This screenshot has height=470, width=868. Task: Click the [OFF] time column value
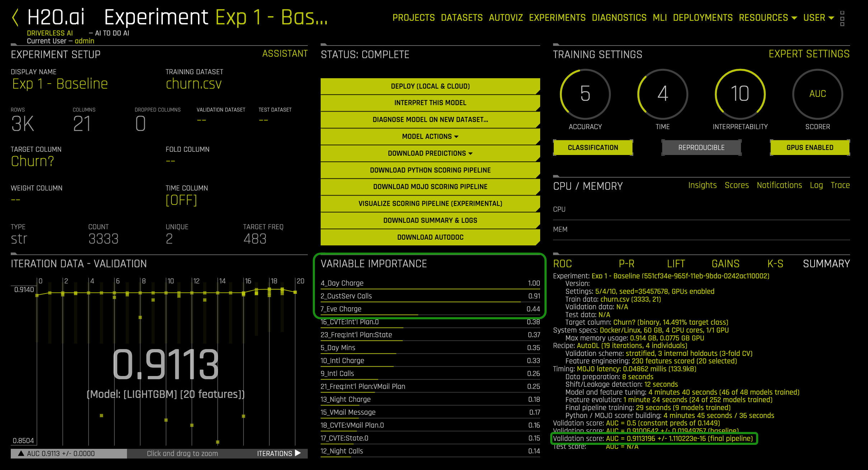coord(181,200)
